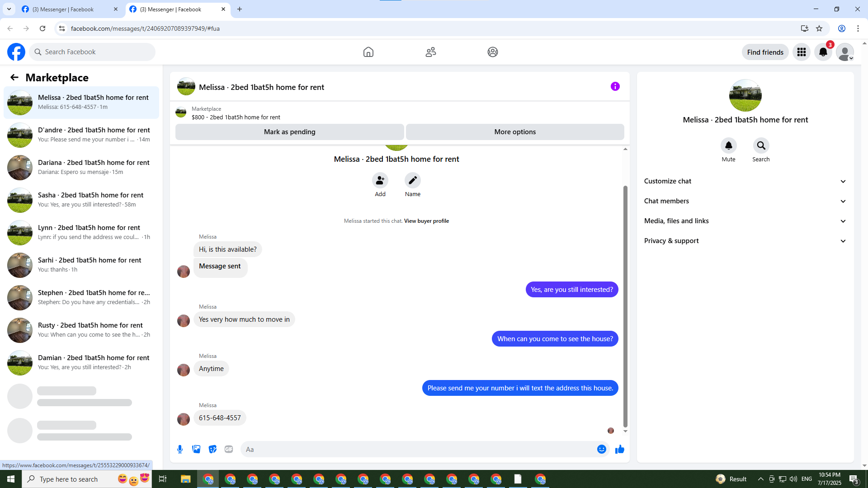This screenshot has height=488, width=868.
Task: Click the Windows taskbar search box
Action: point(87,479)
